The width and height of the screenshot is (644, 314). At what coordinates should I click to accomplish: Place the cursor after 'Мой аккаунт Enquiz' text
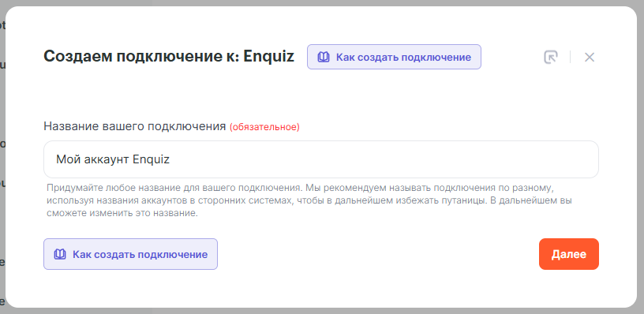pos(170,159)
